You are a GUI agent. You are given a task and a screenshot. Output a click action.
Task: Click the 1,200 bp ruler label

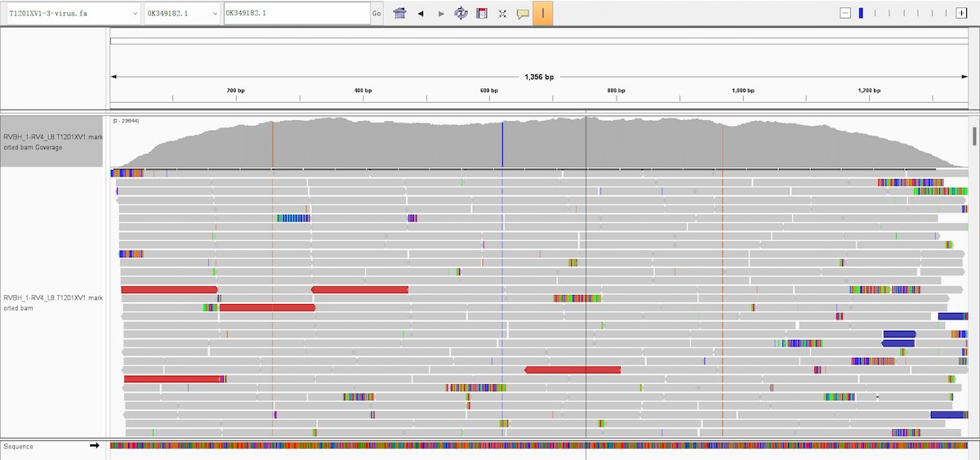tap(869, 90)
